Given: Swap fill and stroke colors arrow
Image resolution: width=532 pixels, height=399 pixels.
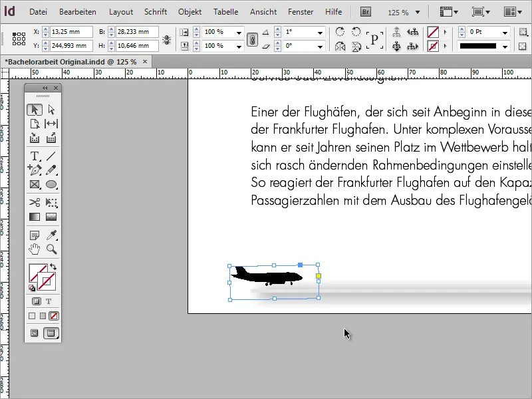Looking at the screenshot, I should tap(53, 267).
